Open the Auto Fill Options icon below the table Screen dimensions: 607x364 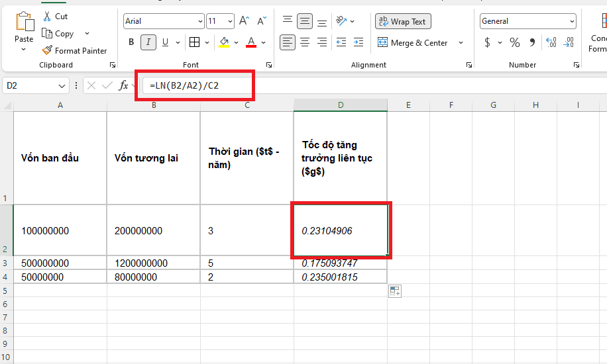pos(395,291)
